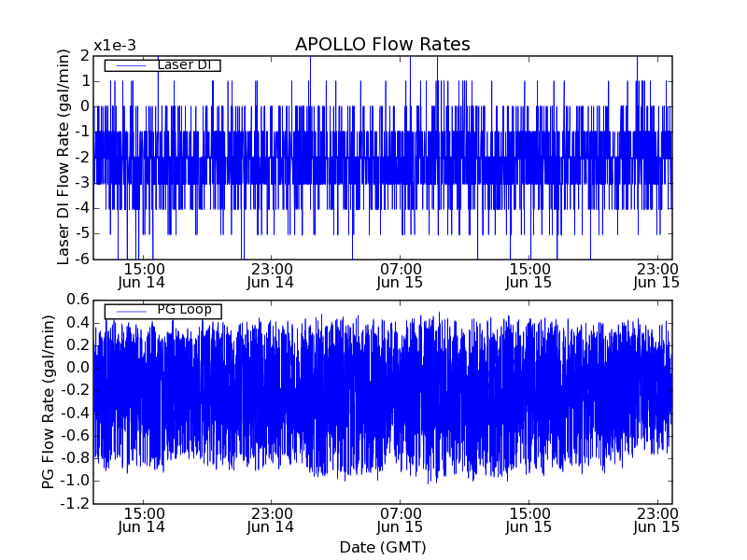Click the 0.0 tick on PG axis
The width and height of the screenshot is (747, 560).
(77, 368)
